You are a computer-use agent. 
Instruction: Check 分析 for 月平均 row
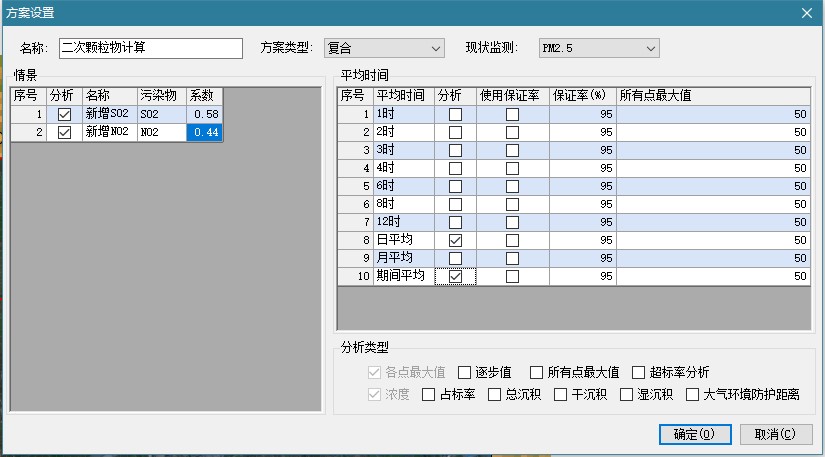455,259
